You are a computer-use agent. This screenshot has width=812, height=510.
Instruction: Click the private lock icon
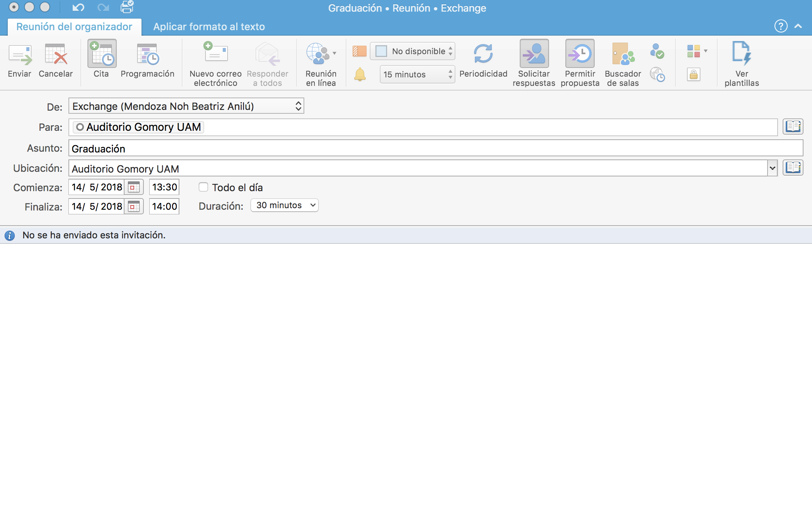tap(694, 74)
